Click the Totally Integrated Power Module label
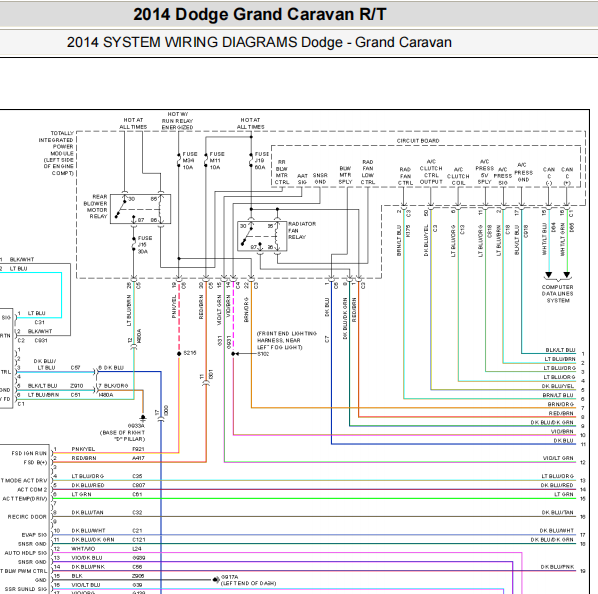This screenshot has width=598, height=594. 56,153
